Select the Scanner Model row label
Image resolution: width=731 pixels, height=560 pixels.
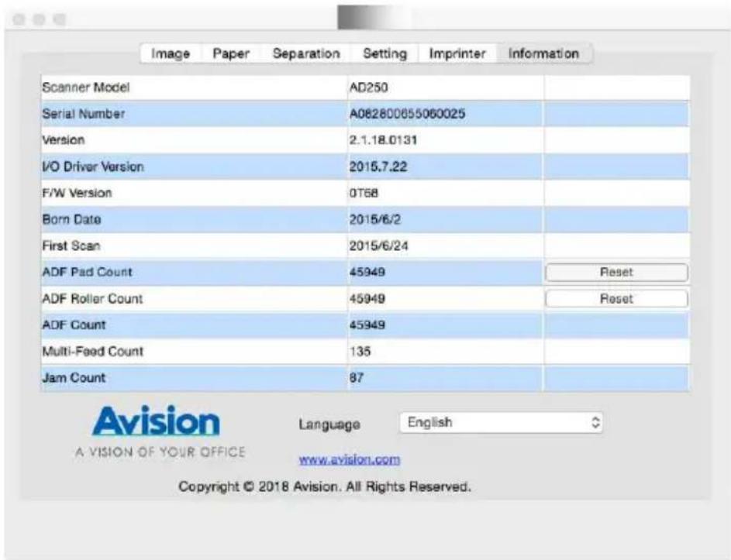[86, 88]
